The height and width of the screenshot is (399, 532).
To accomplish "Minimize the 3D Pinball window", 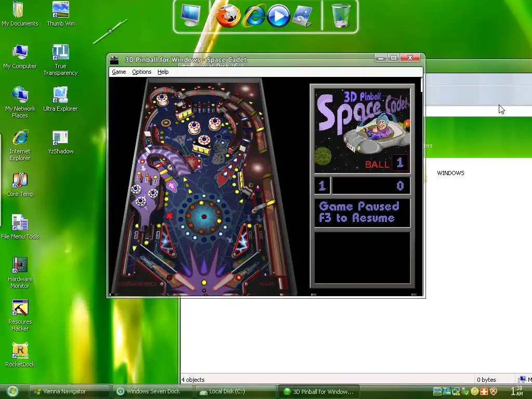I will (x=381, y=58).
